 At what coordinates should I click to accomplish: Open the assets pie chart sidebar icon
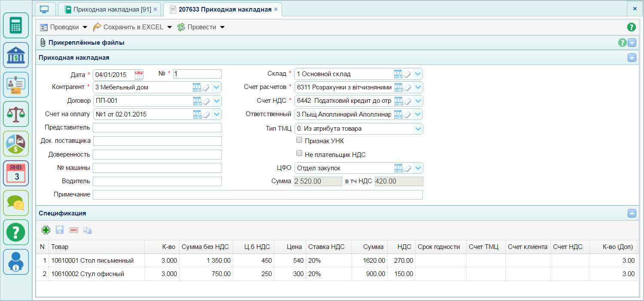coord(16,144)
